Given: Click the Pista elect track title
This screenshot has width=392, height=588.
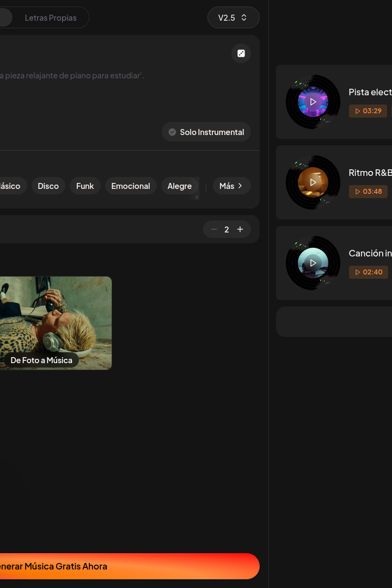Looking at the screenshot, I should (x=370, y=92).
